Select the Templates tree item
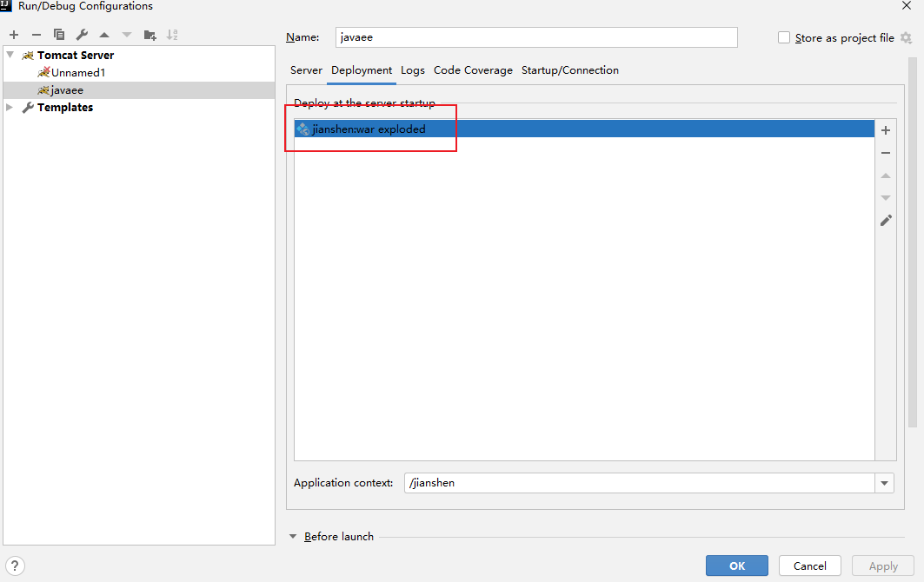The width and height of the screenshot is (924, 582). click(139, 107)
